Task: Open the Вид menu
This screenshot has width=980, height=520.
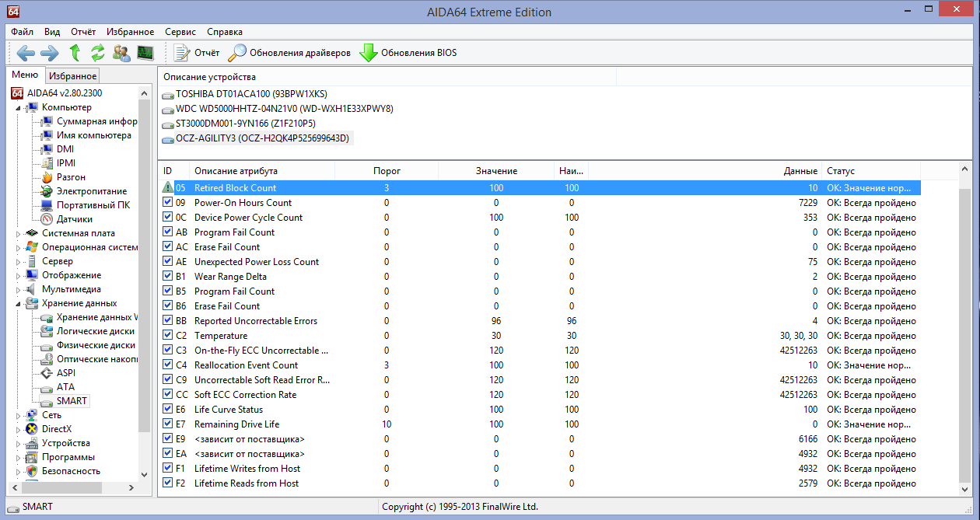Action: pos(52,32)
